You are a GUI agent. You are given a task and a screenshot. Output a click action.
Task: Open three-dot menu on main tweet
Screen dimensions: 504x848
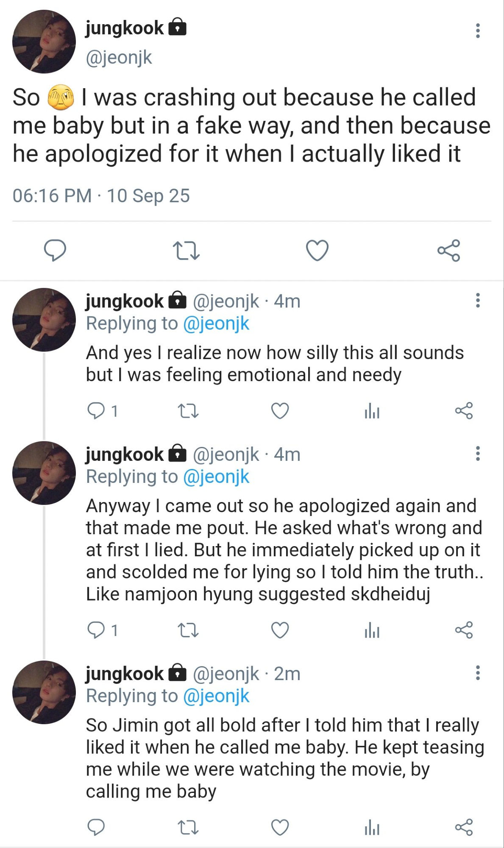478,31
